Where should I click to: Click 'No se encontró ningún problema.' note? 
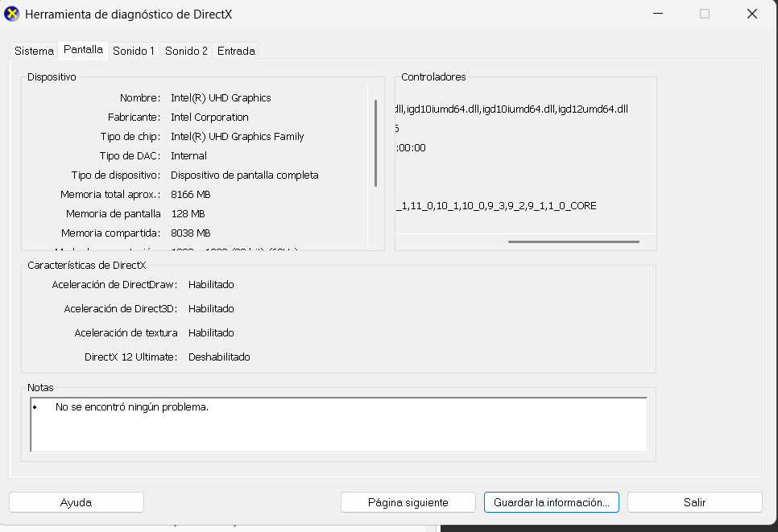point(132,407)
